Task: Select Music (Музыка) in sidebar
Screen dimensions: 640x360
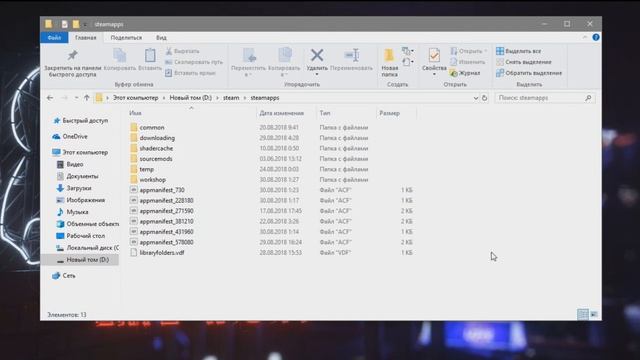Action: 73,212
